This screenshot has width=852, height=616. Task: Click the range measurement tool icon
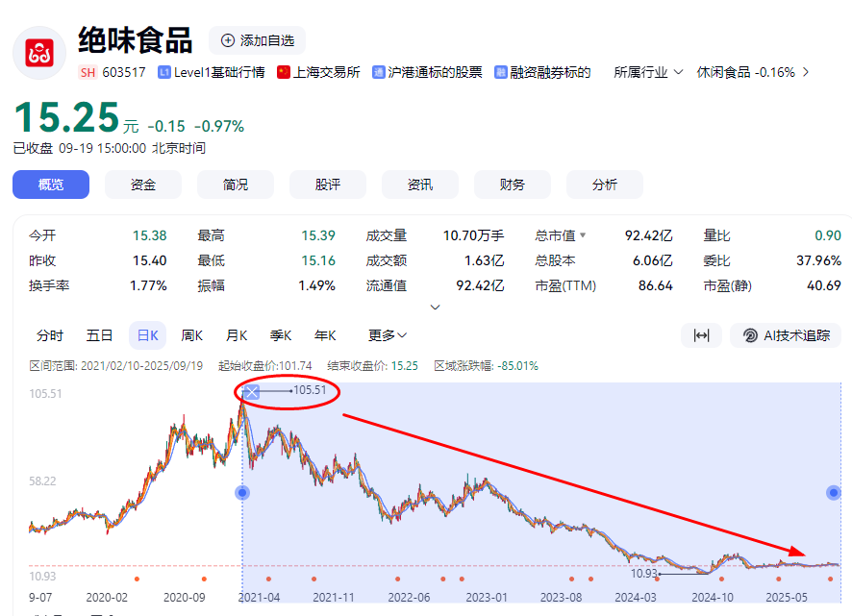tap(701, 335)
